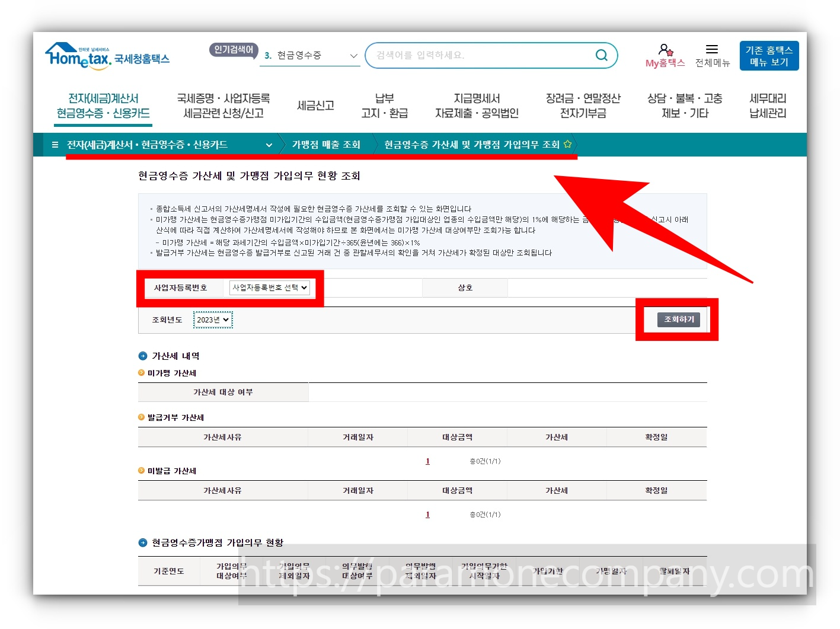The height and width of the screenshot is (629, 840).
Task: Click inside the 검색어를 입력하세요 search field
Action: click(x=474, y=55)
